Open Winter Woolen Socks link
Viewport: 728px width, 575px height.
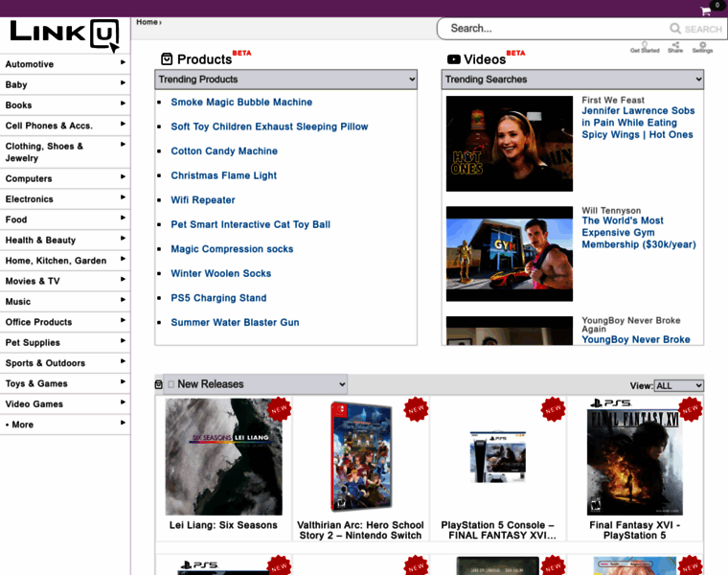pyautogui.click(x=221, y=273)
